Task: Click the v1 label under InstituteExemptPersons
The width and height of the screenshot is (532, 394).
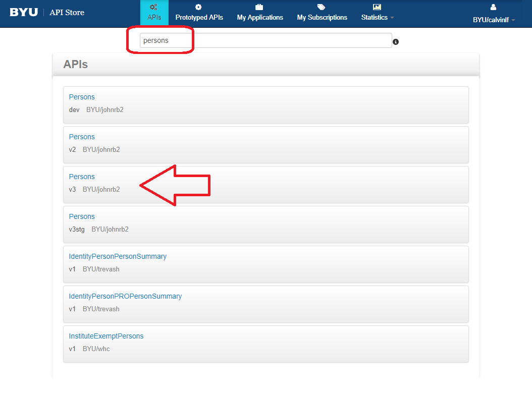Action: click(72, 349)
